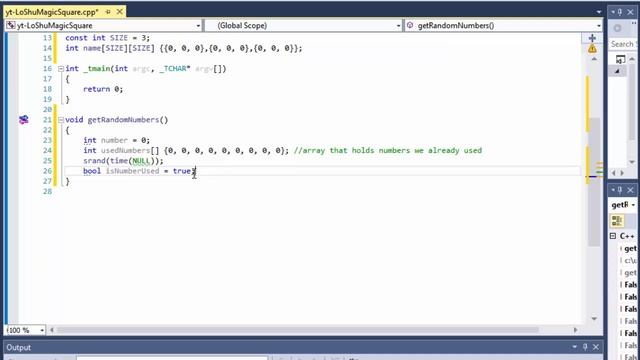The height and width of the screenshot is (360, 640).
Task: Click the sync view icon in side panel
Action: tap(620, 60)
